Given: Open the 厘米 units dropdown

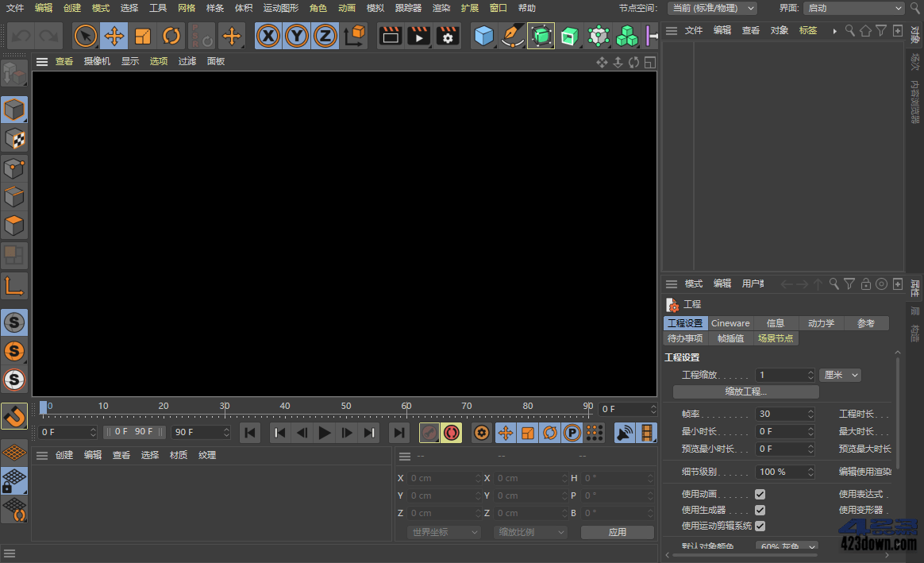Looking at the screenshot, I should pyautogui.click(x=840, y=374).
